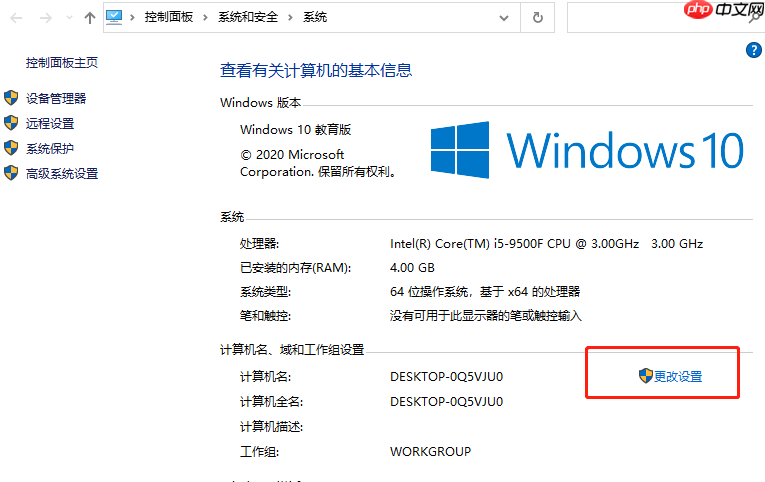Image resolution: width=765 pixels, height=482 pixels.
Task: Click shield icon next to 更改设置
Action: (x=645, y=376)
